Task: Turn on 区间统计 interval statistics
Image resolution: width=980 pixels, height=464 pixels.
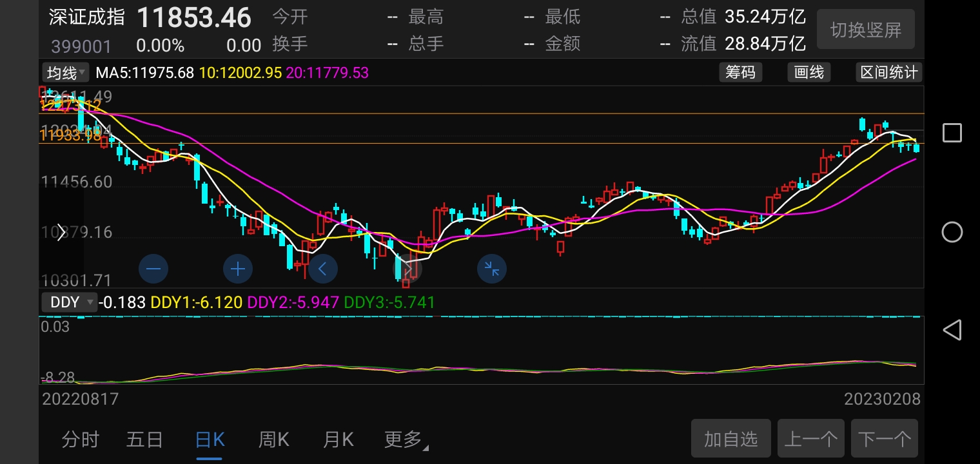Action: [888, 72]
